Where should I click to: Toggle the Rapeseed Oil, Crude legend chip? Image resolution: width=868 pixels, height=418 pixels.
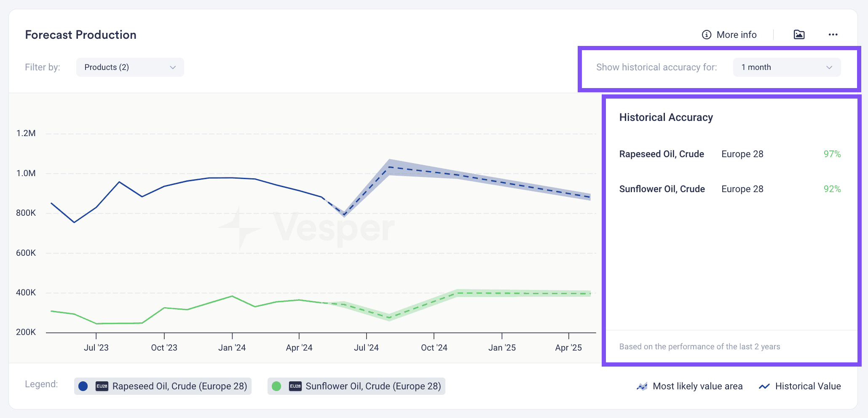coord(163,386)
